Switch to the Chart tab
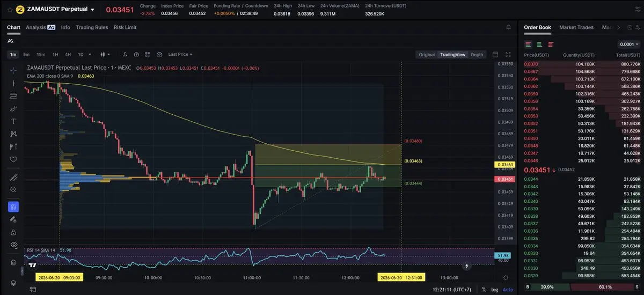Screen dimensions: 644x295 (13, 27)
